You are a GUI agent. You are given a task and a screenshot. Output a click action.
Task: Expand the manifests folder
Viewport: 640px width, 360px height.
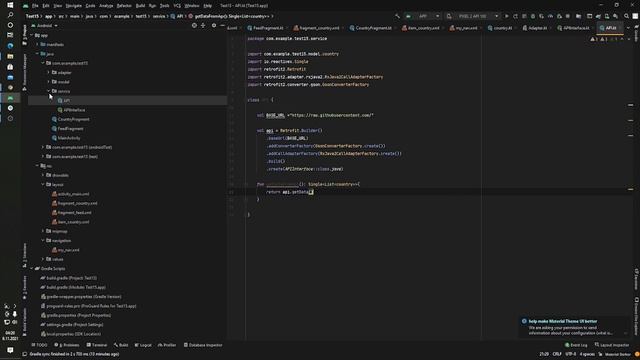click(37, 44)
